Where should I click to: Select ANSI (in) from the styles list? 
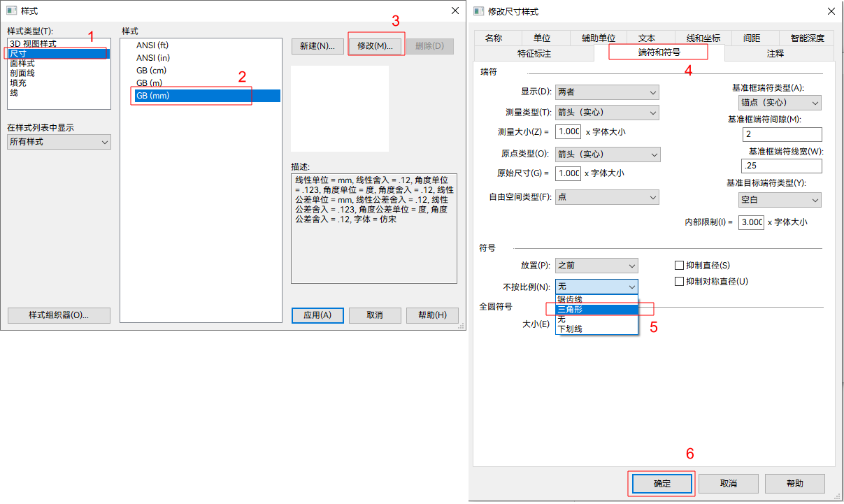[x=152, y=58]
